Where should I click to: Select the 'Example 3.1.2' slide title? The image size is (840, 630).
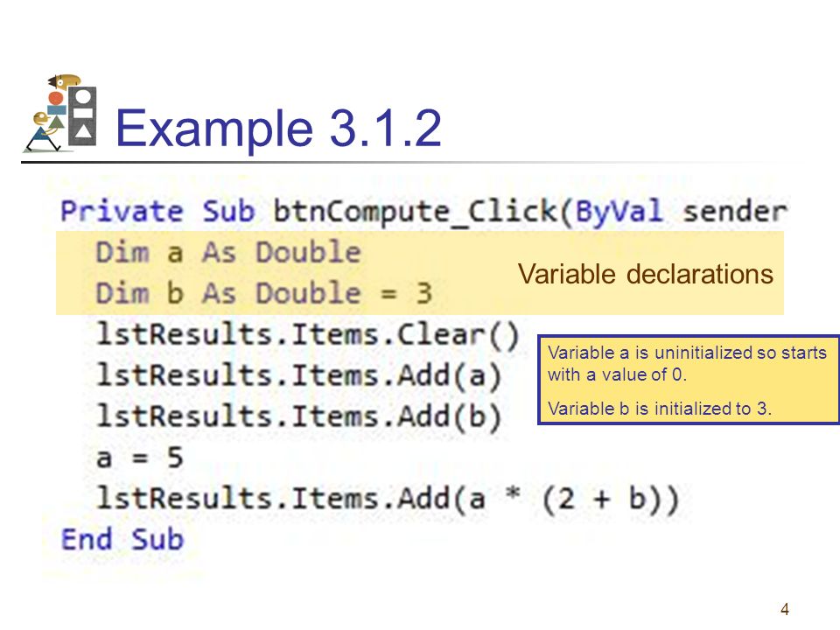click(x=278, y=128)
